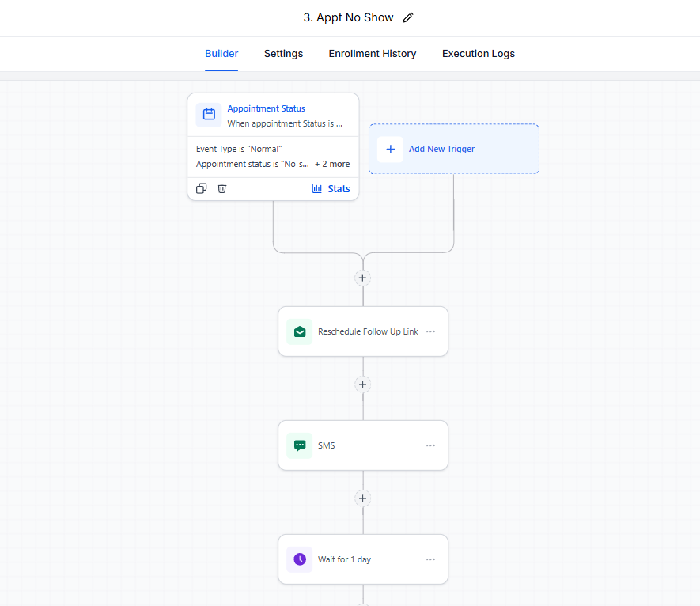Click 'Appointment status is "No-s...' filter text
700x606 pixels.
252,164
